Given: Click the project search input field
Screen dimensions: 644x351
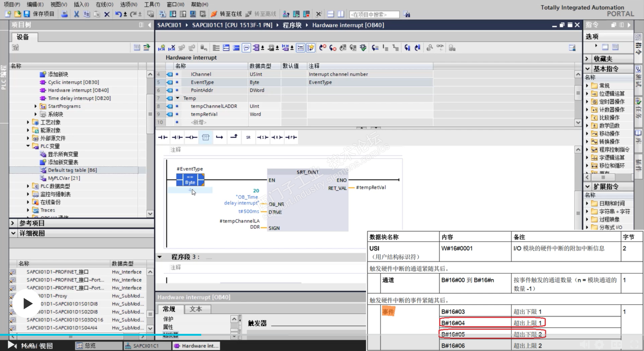Looking at the screenshot, I should [x=374, y=15].
